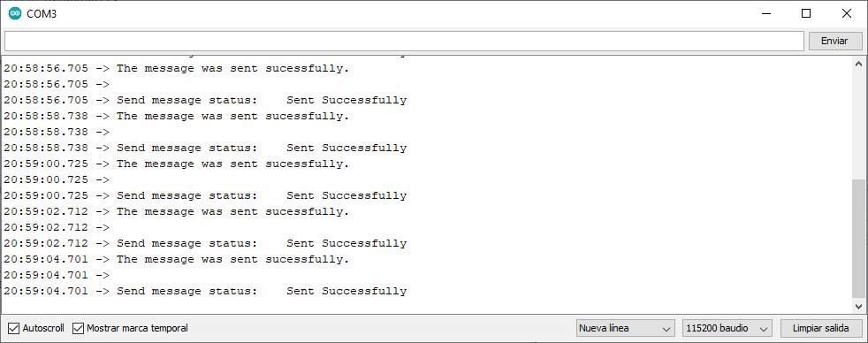
Task: Click the vertical scrollbar thumb
Action: (858, 239)
